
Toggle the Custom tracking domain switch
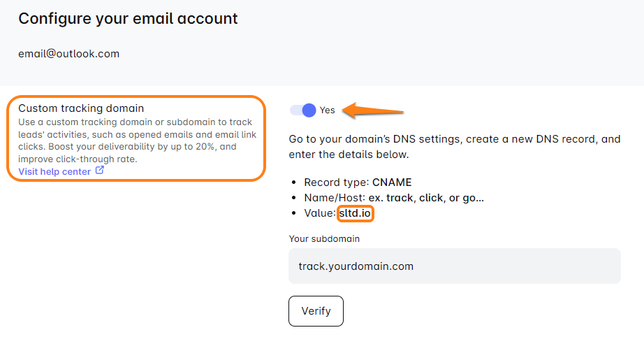point(302,110)
